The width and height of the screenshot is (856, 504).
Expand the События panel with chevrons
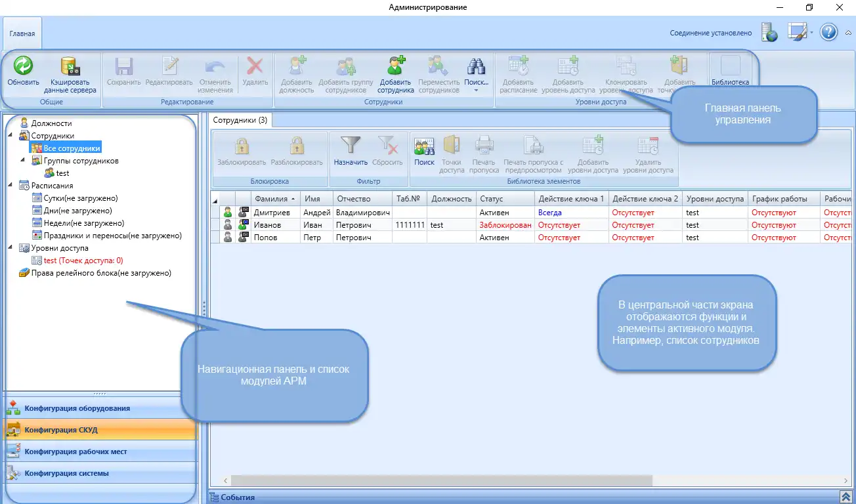(x=845, y=497)
